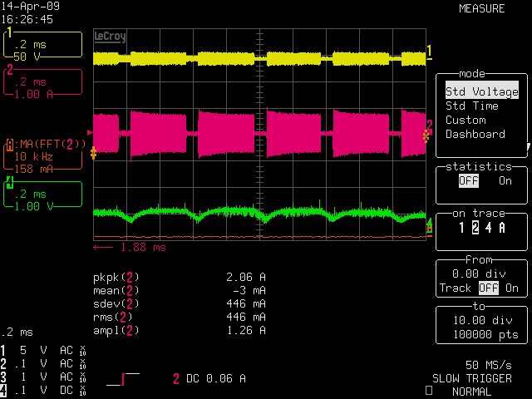532x399 pixels.
Task: Set from-cursor Track to On
Action: point(512,288)
